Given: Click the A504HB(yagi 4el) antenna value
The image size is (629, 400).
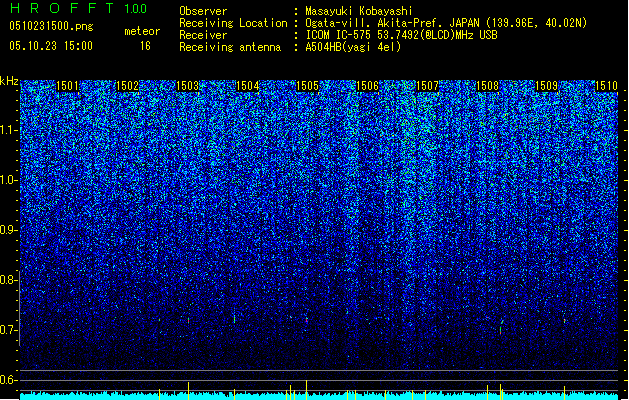Looking at the screenshot, I should tap(353, 47).
